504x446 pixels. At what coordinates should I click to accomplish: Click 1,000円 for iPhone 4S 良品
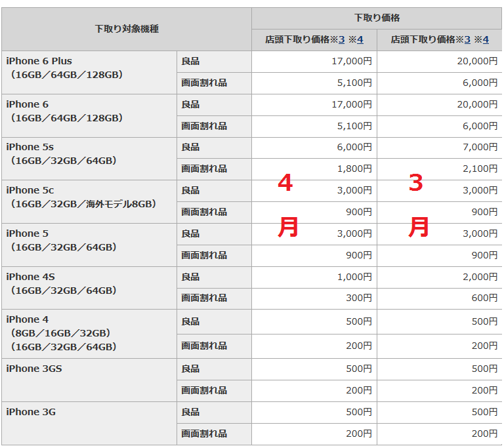[354, 277]
